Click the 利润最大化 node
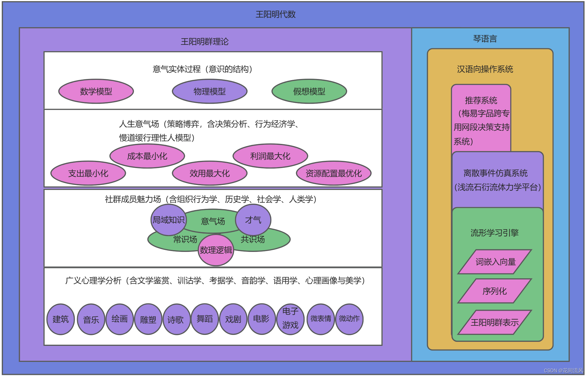 coord(270,156)
